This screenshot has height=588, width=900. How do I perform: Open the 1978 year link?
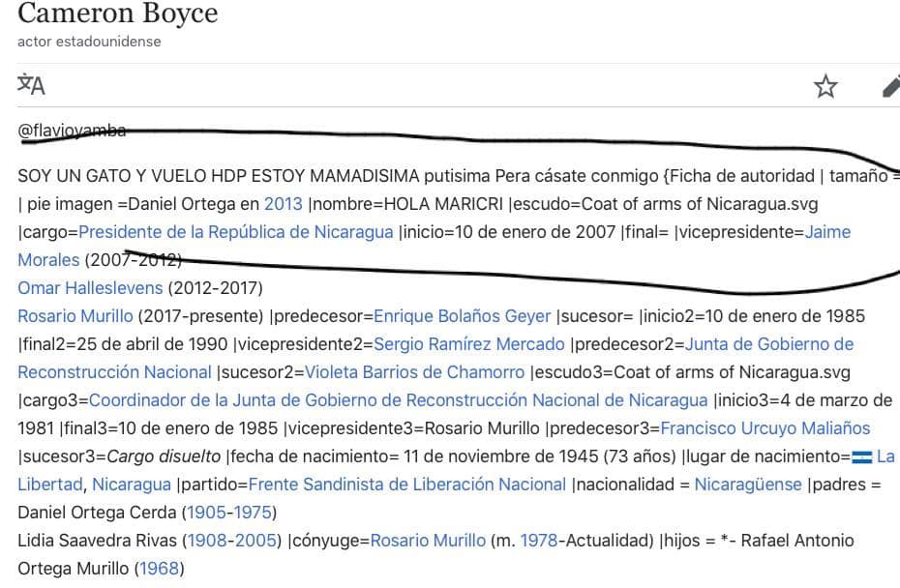coord(539,541)
